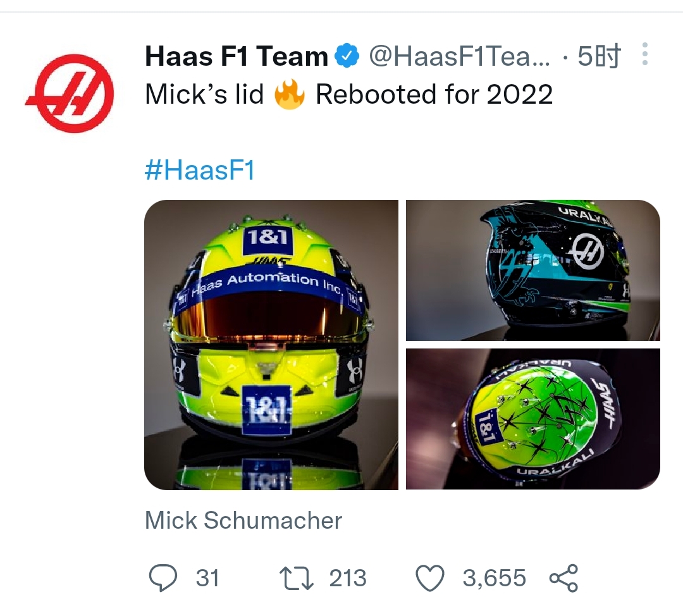Click the text "Rebooted for 2022"
683x616 pixels.
pyautogui.click(x=434, y=95)
